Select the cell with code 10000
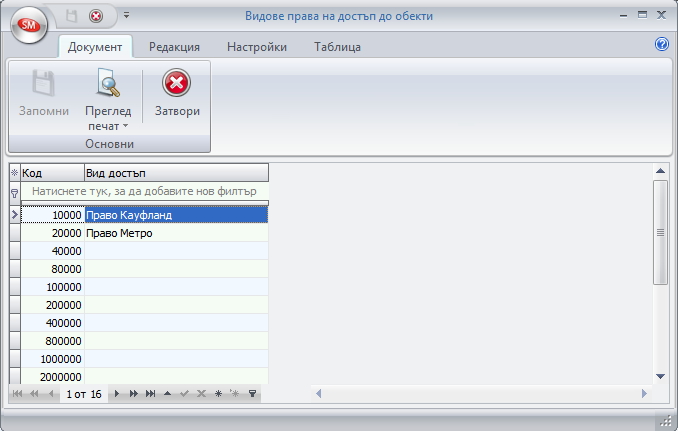 pyautogui.click(x=52, y=215)
